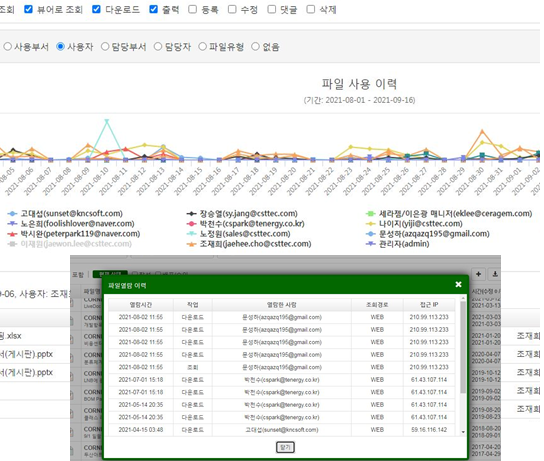544x461 pixels.
Task: Click the orange peak marker on 2021-08-30
Action: click(482, 131)
